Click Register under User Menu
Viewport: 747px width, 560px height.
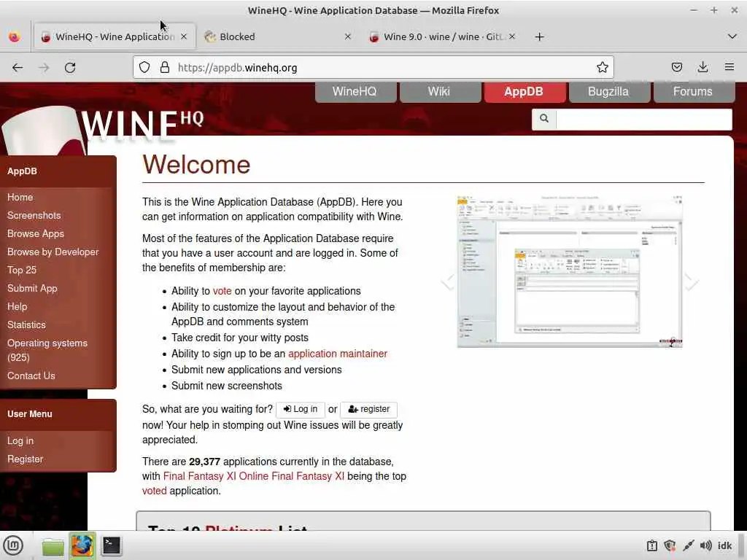click(26, 459)
